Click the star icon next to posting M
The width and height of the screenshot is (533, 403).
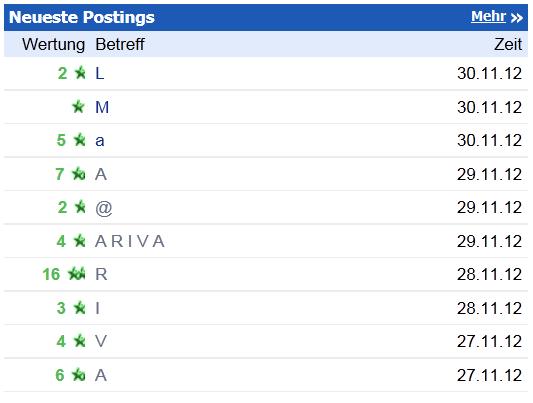pyautogui.click(x=79, y=106)
